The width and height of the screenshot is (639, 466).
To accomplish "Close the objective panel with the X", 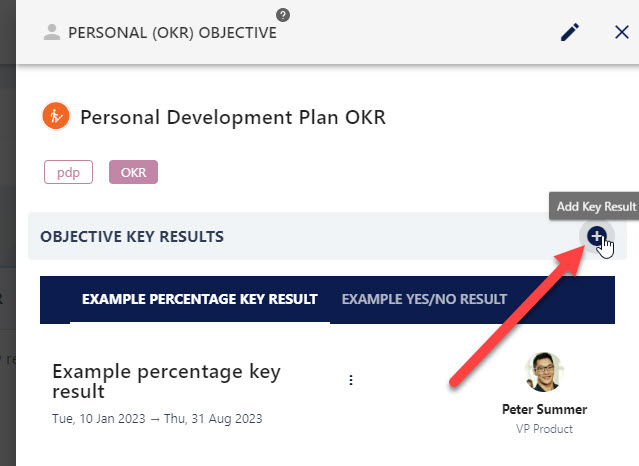I will (621, 32).
